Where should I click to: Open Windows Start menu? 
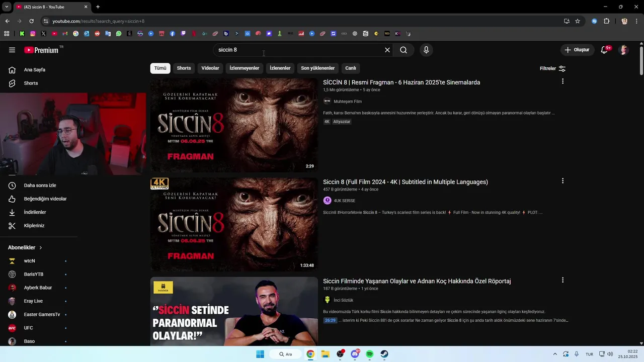(x=260, y=354)
